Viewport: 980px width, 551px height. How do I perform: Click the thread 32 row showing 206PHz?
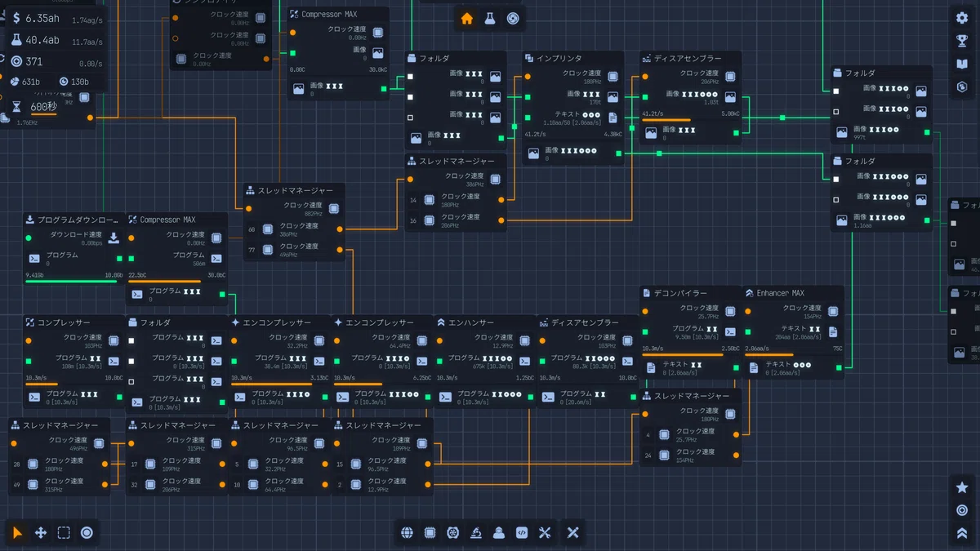point(177,485)
